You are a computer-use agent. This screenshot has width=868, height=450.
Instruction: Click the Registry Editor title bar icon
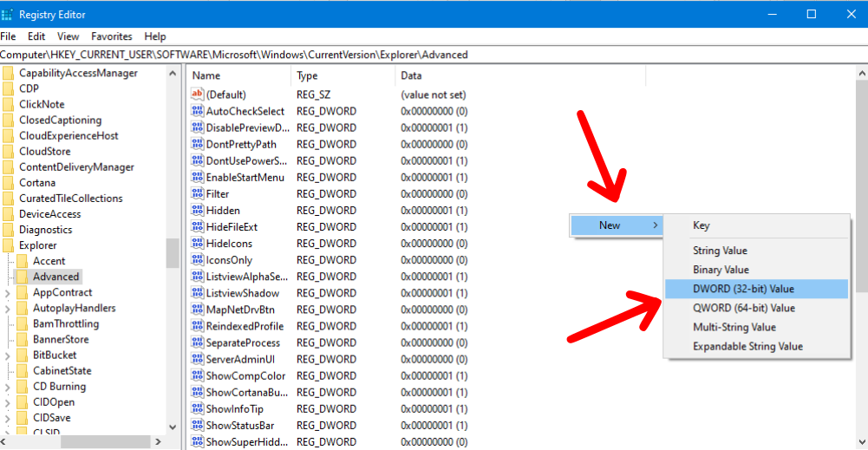[10, 14]
